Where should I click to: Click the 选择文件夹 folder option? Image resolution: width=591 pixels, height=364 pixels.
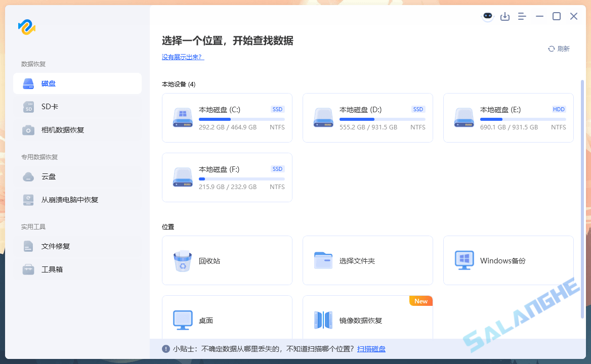point(367,260)
